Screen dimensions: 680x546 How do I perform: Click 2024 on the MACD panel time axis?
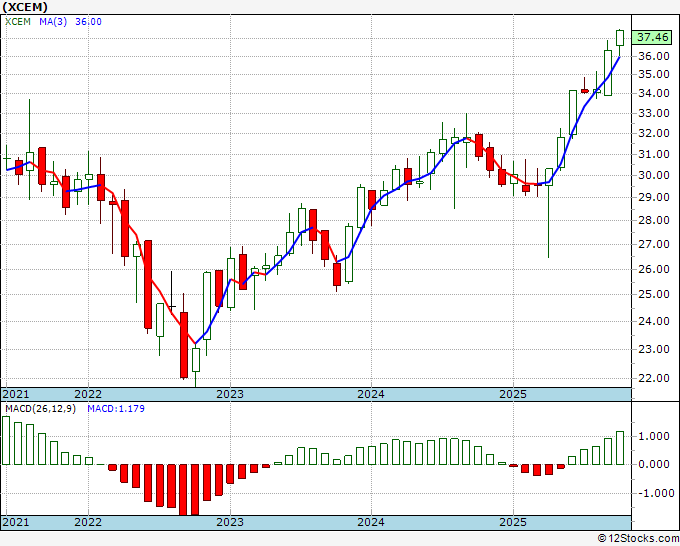click(371, 522)
